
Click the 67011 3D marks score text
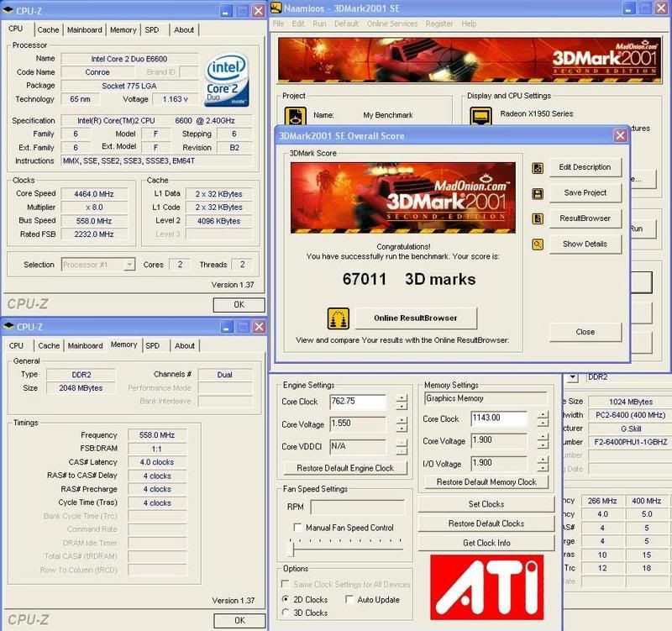click(409, 280)
